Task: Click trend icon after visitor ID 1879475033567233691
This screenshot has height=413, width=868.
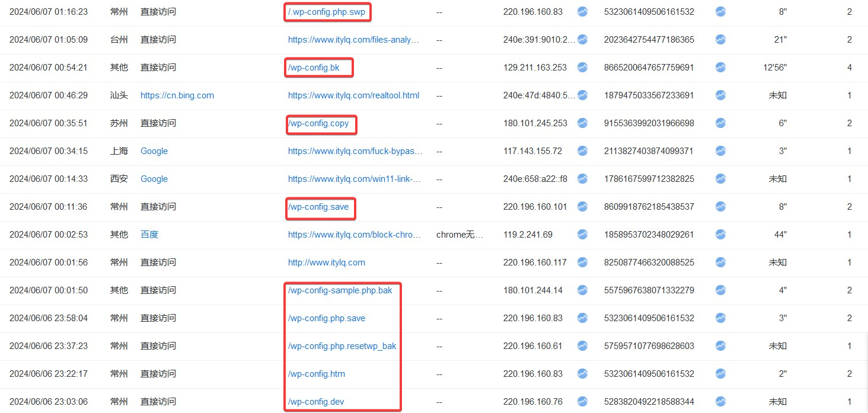Action: (720, 95)
